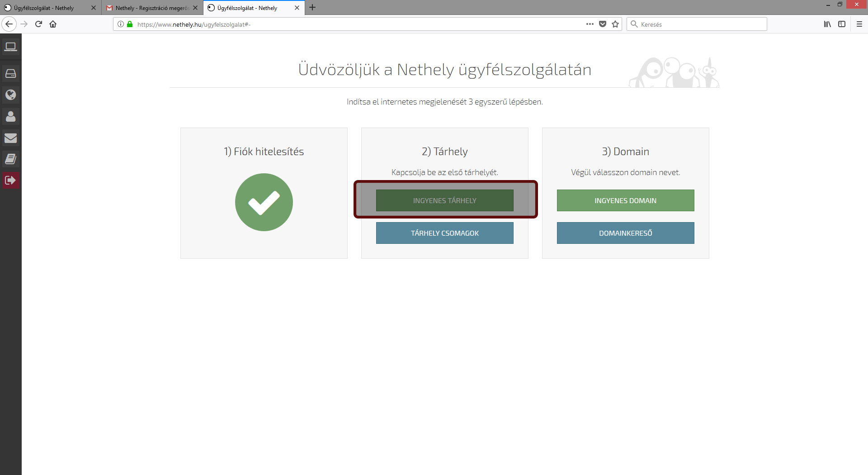Select the INGYENES DOMAIN button
This screenshot has width=868, height=475.
tap(625, 200)
